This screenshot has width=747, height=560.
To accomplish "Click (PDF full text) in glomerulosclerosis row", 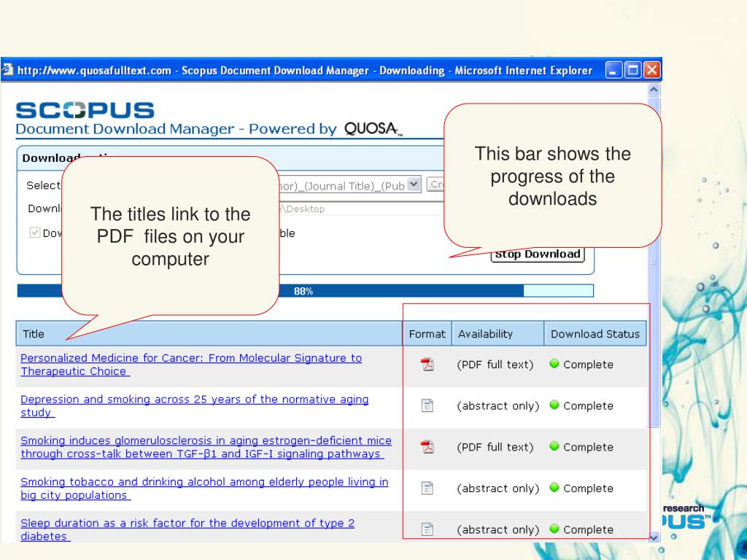I will pos(495,447).
